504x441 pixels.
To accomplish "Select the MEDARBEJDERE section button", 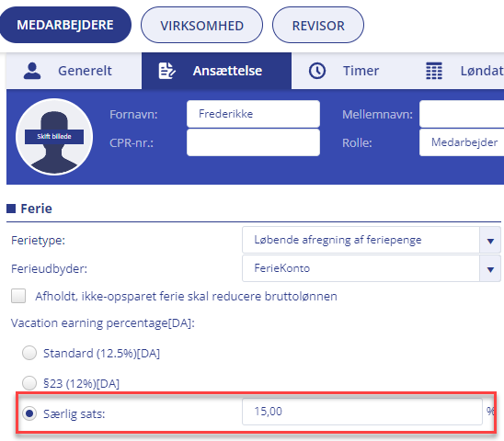I will (65, 25).
